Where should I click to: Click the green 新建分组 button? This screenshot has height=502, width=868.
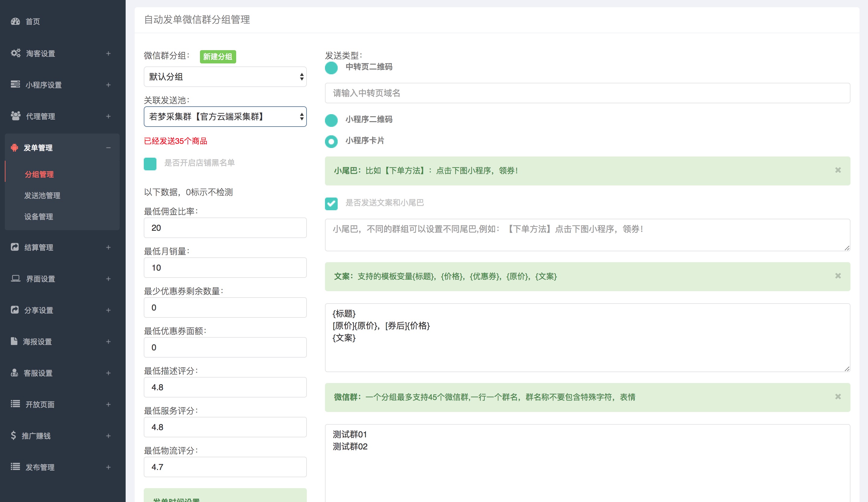pos(218,56)
